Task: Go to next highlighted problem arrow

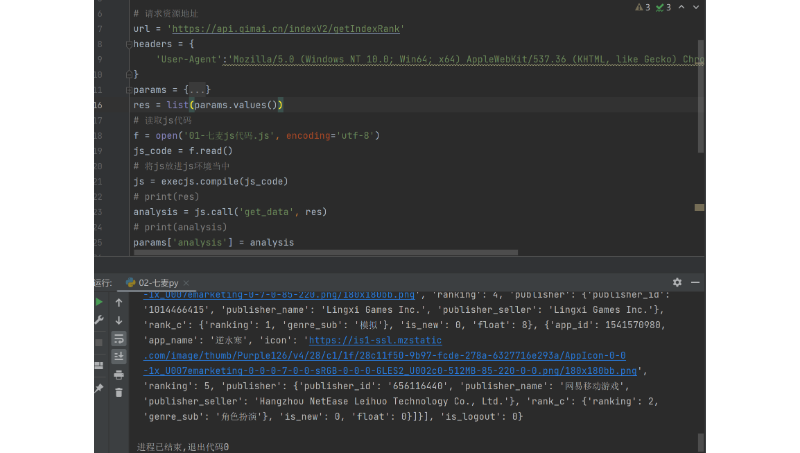Action: tap(696, 7)
